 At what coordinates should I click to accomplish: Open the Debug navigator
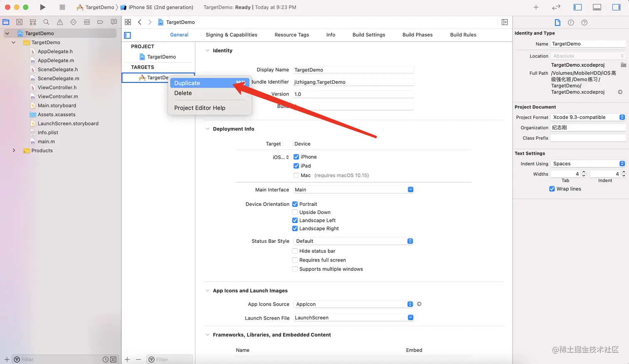(x=87, y=22)
